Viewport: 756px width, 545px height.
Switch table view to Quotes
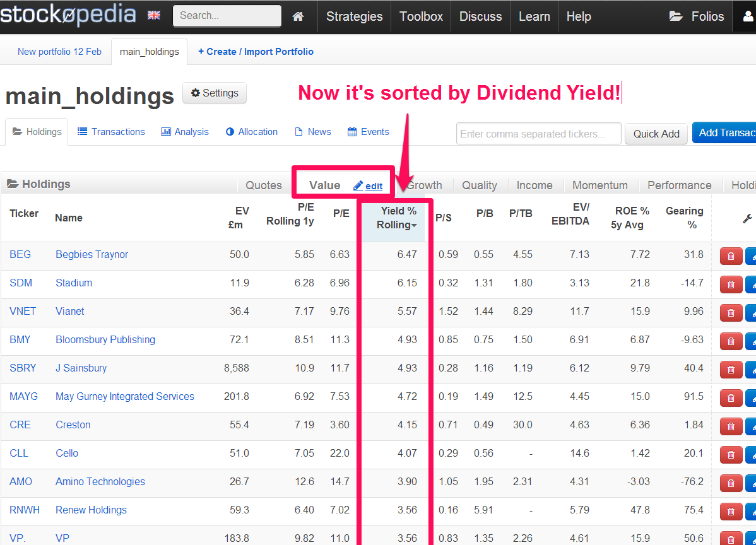click(264, 185)
